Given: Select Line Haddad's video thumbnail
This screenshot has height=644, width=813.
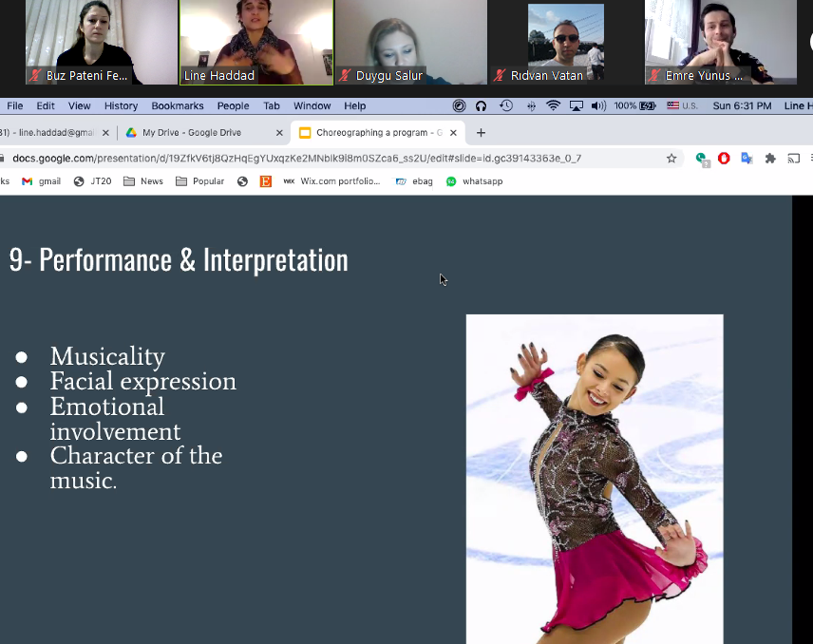Looking at the screenshot, I should 256,43.
